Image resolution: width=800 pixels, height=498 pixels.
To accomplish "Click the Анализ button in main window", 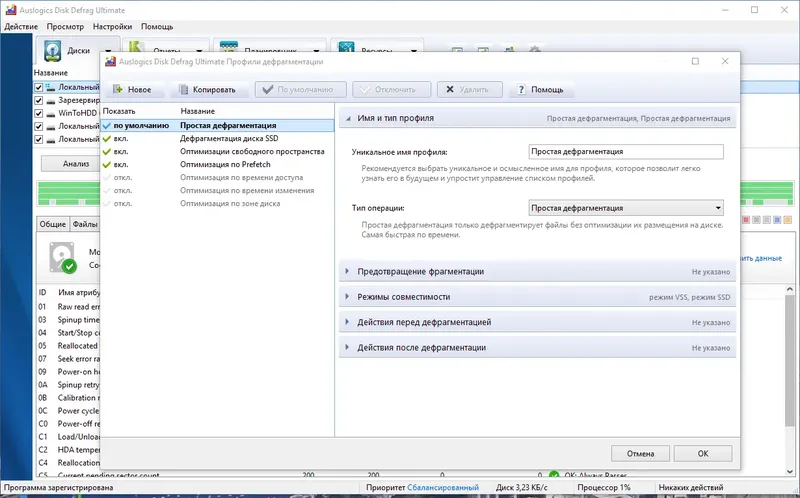I will point(71,164).
